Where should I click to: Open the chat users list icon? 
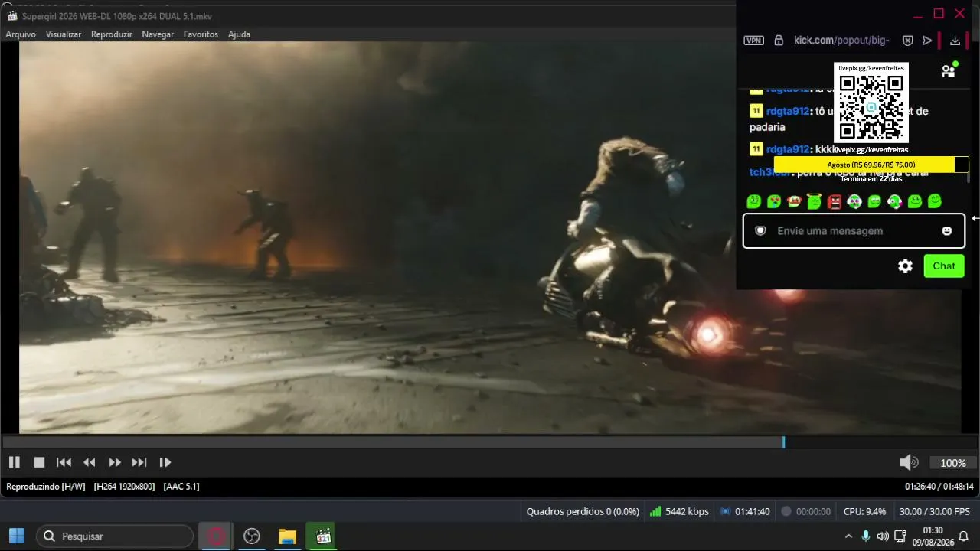[x=949, y=71]
